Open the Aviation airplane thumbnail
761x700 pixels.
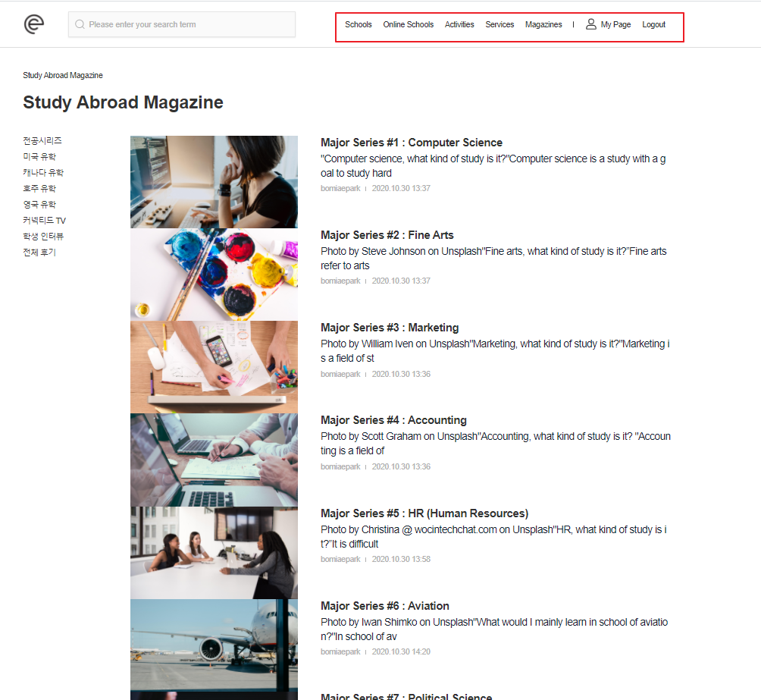(x=214, y=645)
